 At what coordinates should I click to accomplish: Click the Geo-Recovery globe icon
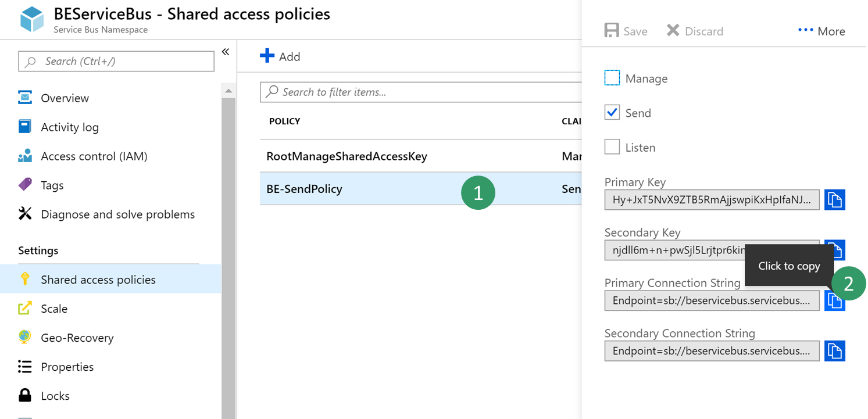click(x=25, y=336)
